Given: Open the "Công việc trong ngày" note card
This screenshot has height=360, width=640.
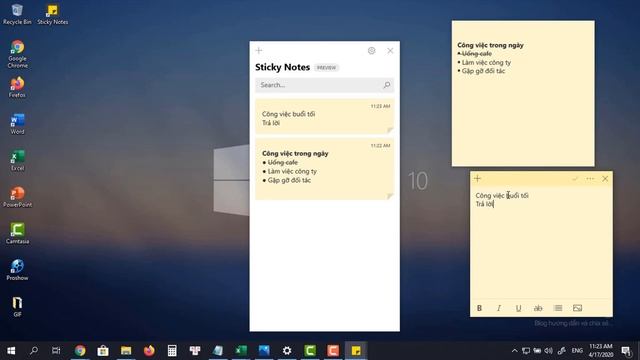Looking at the screenshot, I should coord(324,169).
